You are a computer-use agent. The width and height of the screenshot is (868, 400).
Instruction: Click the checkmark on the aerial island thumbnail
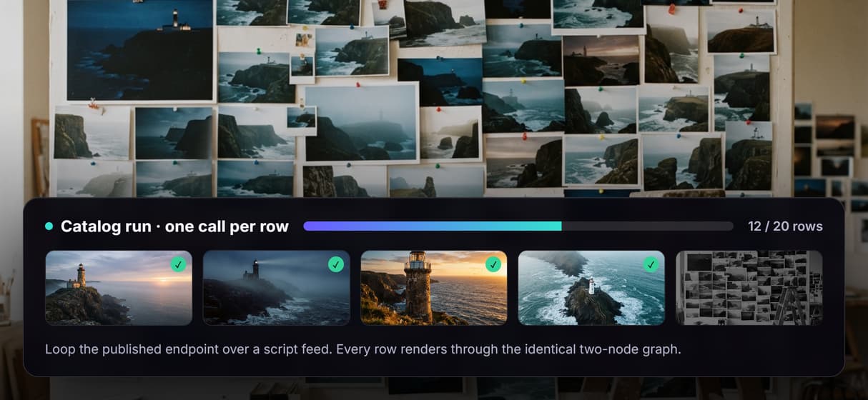650,264
